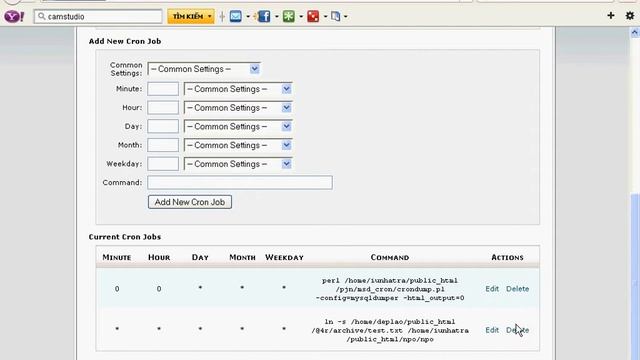The width and height of the screenshot is (640, 360).
Task: Click the search magnifier icon
Action: [41, 16]
